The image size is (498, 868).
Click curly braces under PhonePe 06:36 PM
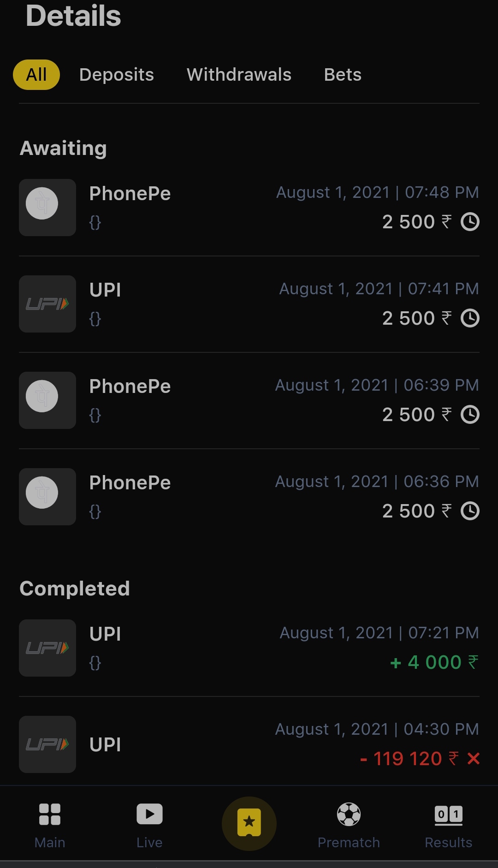95,511
